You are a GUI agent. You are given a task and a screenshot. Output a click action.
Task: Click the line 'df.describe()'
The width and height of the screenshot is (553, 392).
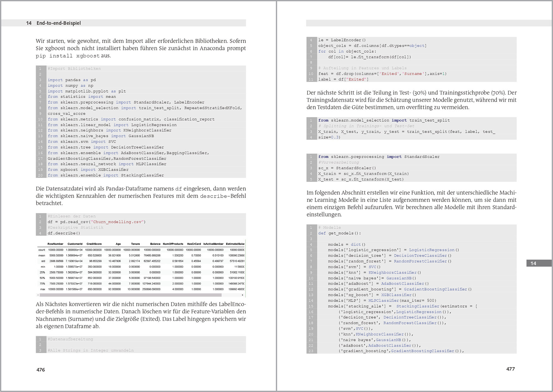(64, 233)
